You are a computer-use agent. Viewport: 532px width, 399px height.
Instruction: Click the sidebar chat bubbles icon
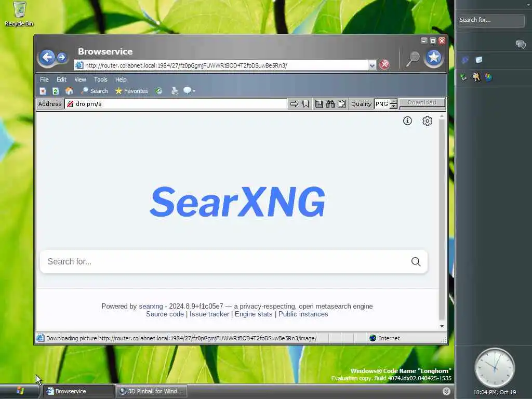pos(521,45)
